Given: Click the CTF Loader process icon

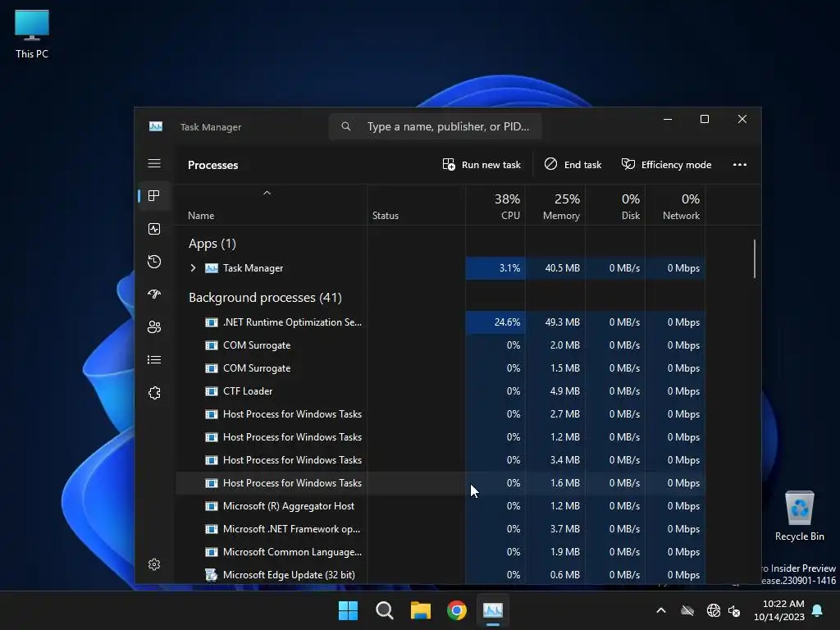Looking at the screenshot, I should [212, 391].
